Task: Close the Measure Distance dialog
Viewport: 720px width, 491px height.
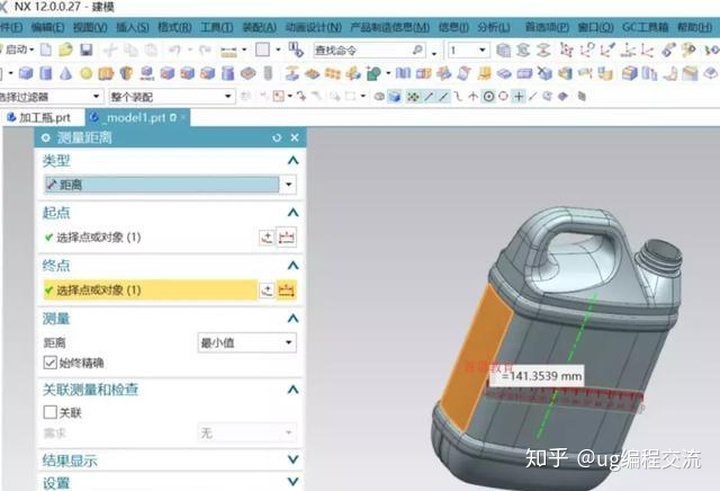Action: pyautogui.click(x=295, y=138)
